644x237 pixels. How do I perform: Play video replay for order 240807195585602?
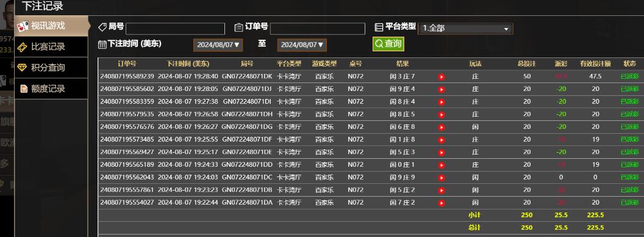coord(442,89)
